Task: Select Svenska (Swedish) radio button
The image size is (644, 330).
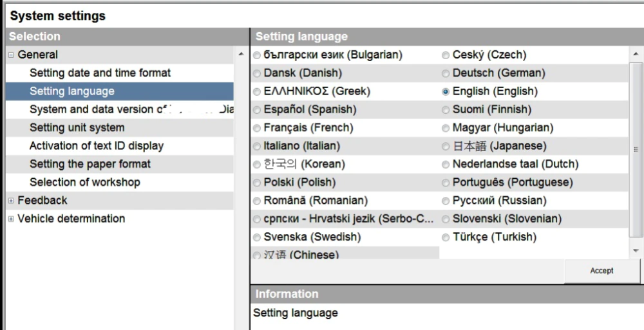Action: tap(257, 237)
